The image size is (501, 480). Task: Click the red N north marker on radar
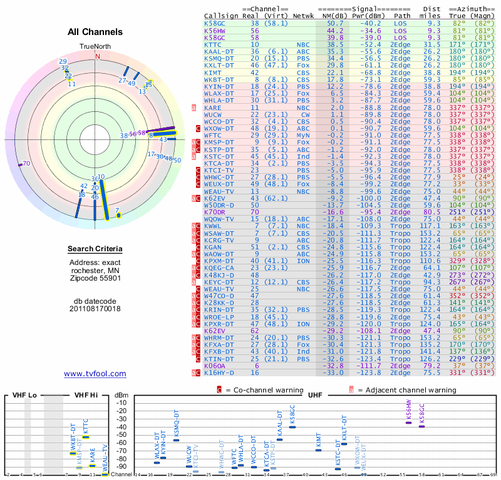[98, 56]
